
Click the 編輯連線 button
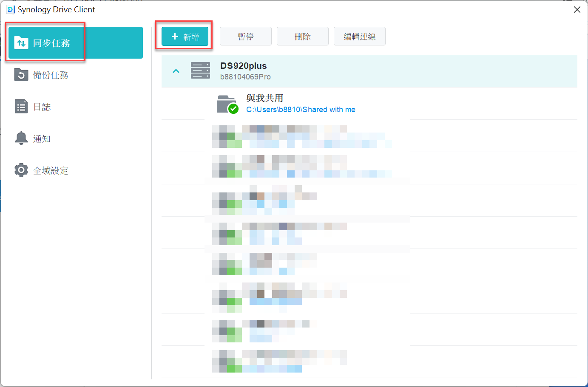pos(360,37)
